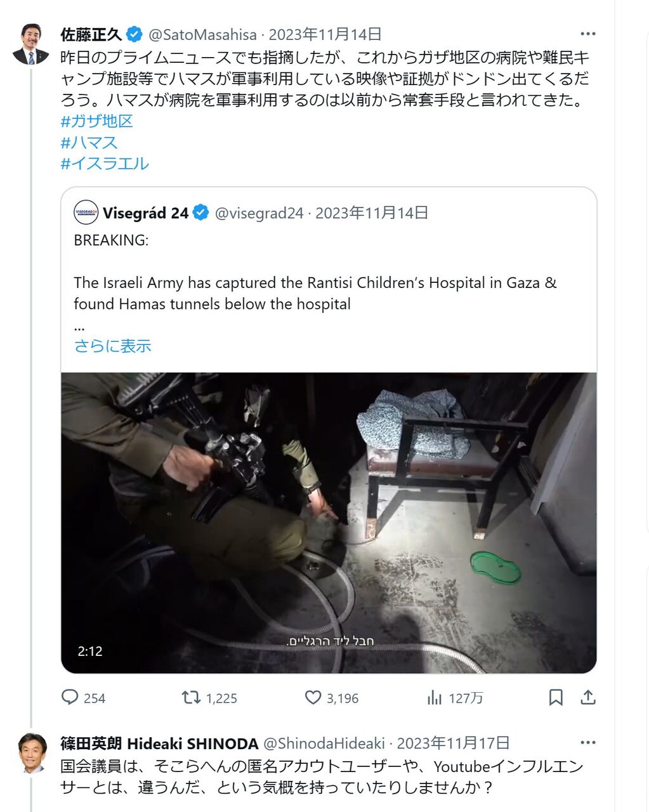649x812 pixels.
Task: Open @visegrad24 handle in quoted tweet
Action: click(259, 213)
